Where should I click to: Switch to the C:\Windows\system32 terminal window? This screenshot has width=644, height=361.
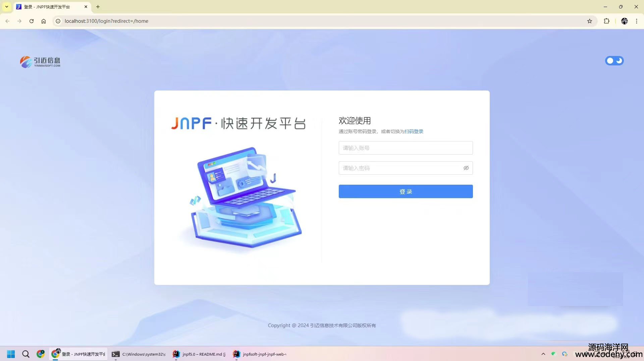[x=139, y=354]
